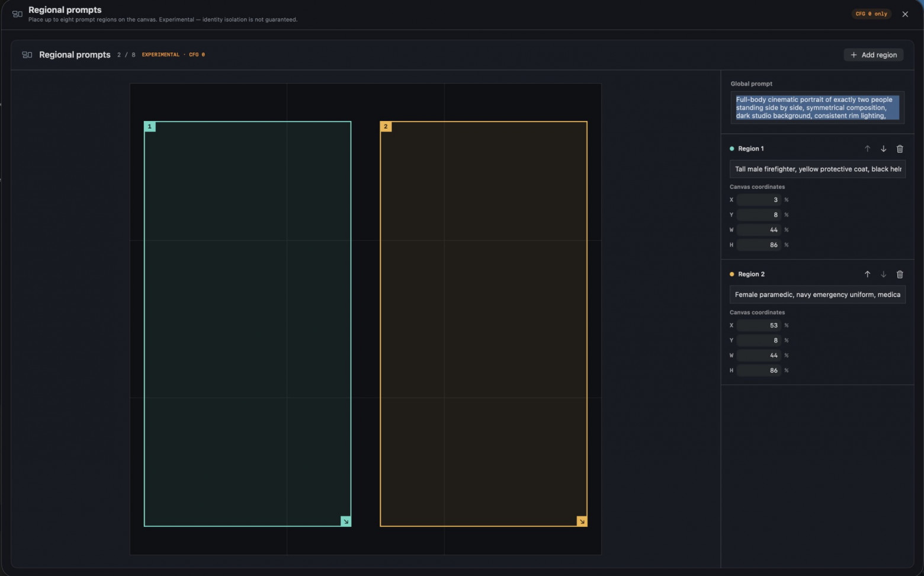Move Region 1 up with arrow icon
This screenshot has height=576, width=924.
867,149
